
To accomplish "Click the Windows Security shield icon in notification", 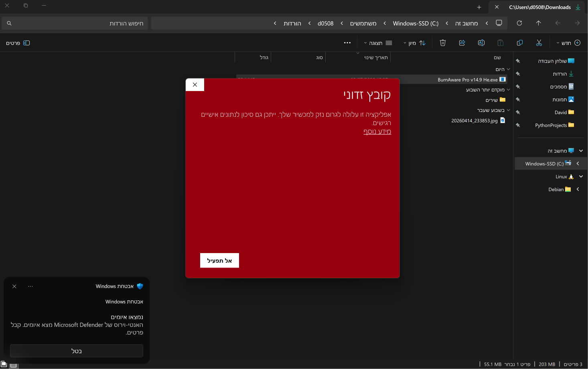I will point(140,286).
